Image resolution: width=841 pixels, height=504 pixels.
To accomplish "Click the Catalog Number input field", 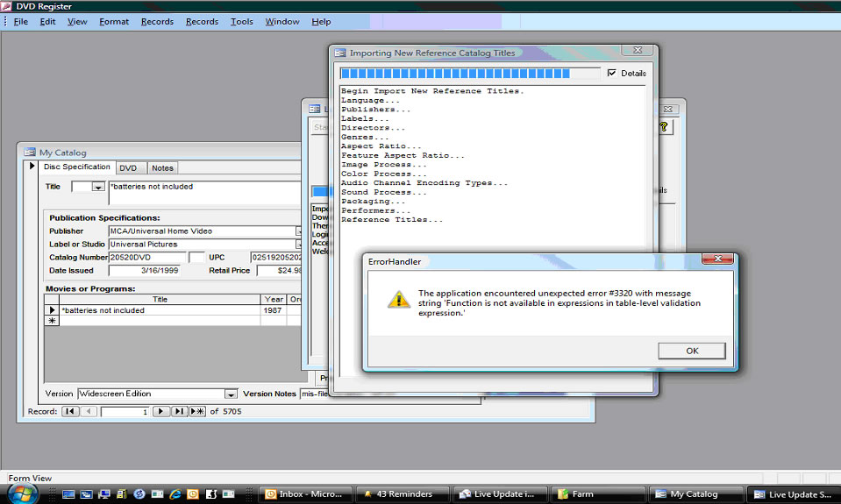I will [x=146, y=258].
